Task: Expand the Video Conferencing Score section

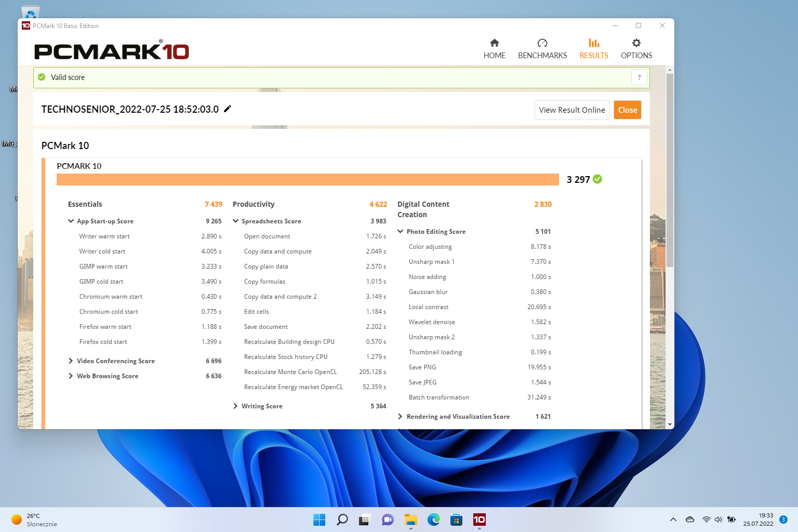Action: [x=71, y=361]
